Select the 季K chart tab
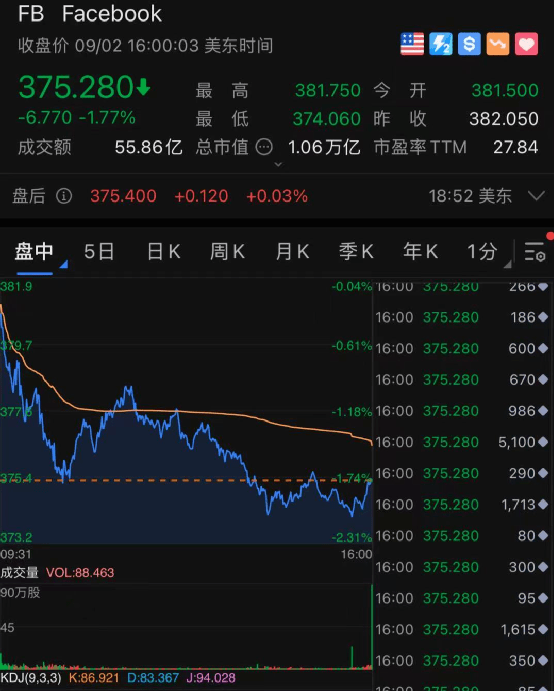 (x=356, y=252)
